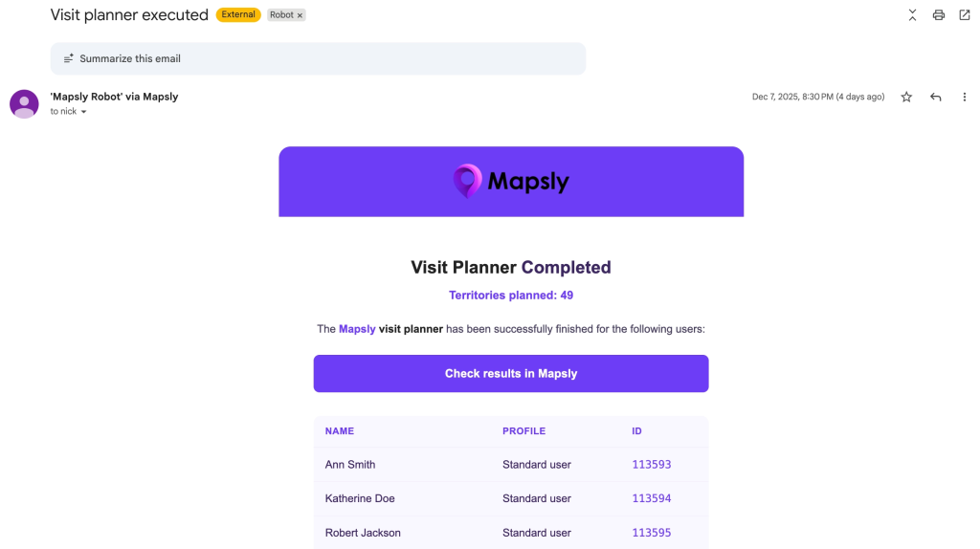The width and height of the screenshot is (980, 549).
Task: Open user ID 113593 link
Action: [x=652, y=465]
